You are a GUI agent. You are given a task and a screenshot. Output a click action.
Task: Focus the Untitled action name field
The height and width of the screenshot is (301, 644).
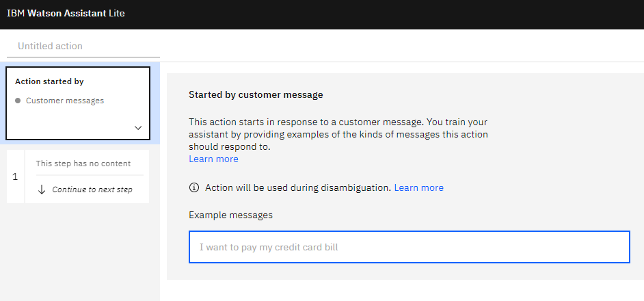83,46
